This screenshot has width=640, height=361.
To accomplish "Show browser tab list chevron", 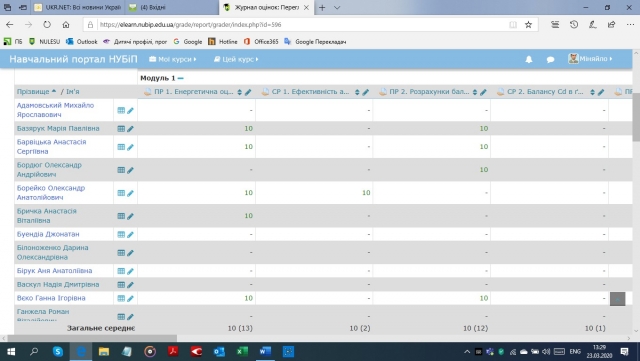I will (337, 7).
